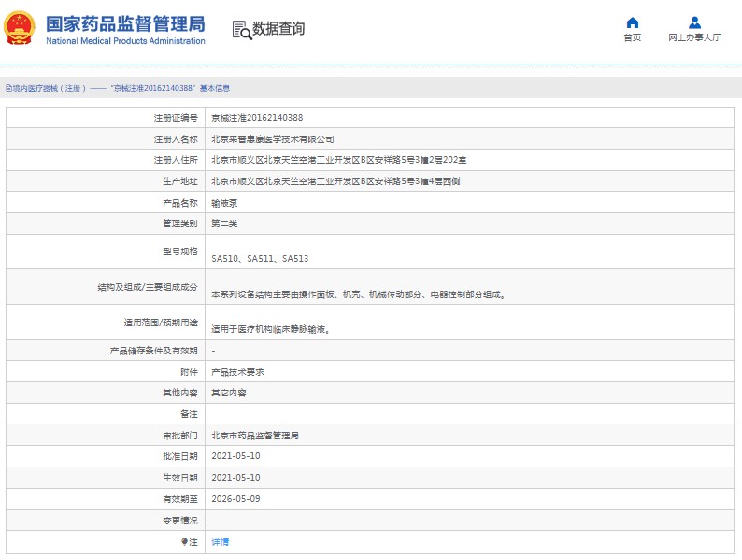Click the 备注 row label
Screen dimensions: 742x560
point(190,414)
